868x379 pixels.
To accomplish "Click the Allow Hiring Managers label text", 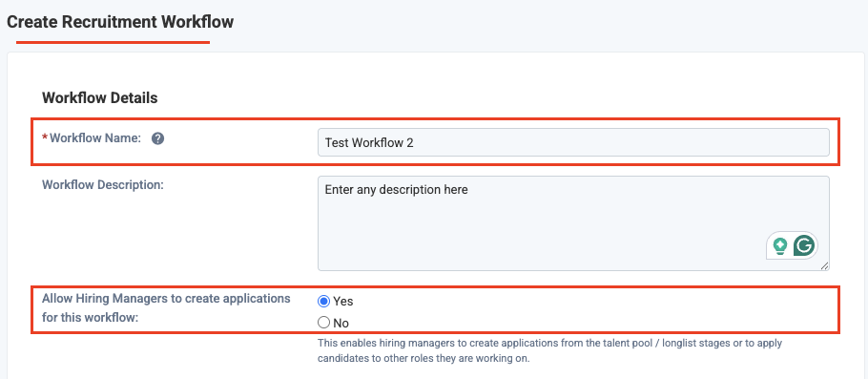I will click(166, 309).
